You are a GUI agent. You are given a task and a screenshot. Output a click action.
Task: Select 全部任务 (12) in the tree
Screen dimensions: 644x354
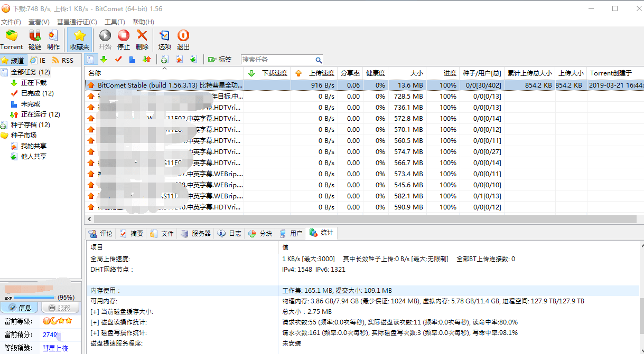tap(30, 72)
